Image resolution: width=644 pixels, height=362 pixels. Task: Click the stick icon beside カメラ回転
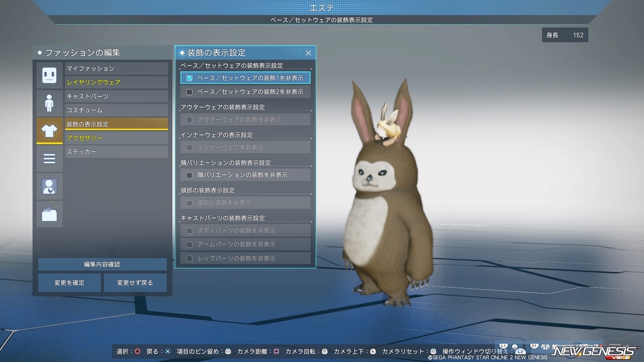(325, 351)
